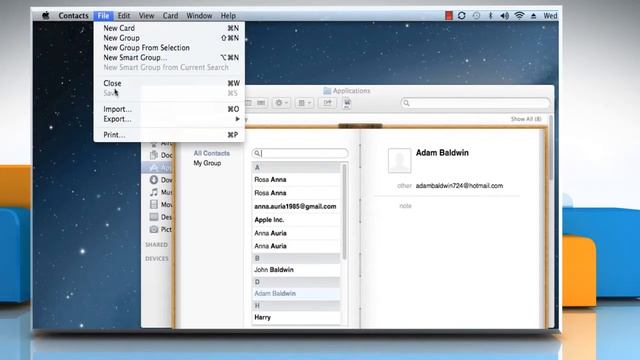This screenshot has height=360, width=640.
Task: Select Adam Baldwin in contact list
Action: [x=296, y=293]
